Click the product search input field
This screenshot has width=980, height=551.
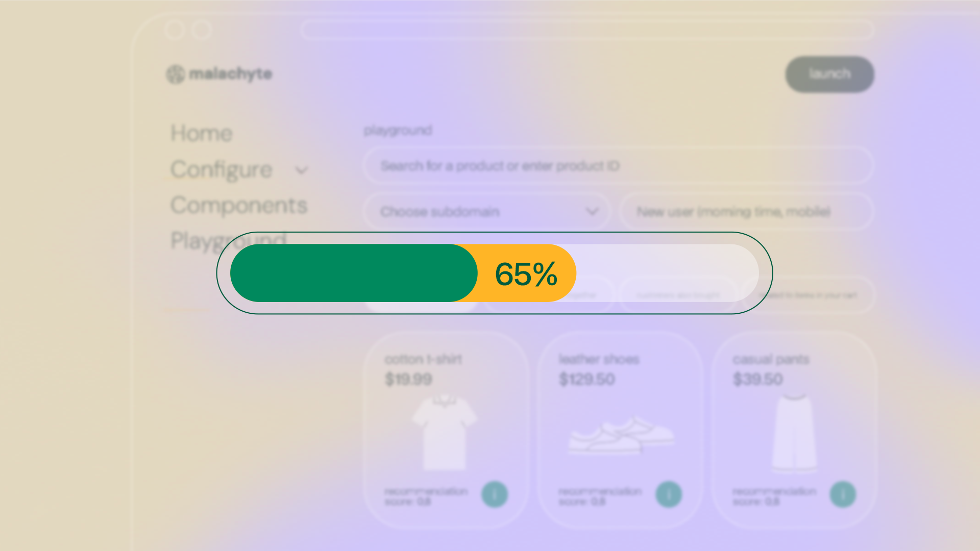(618, 166)
